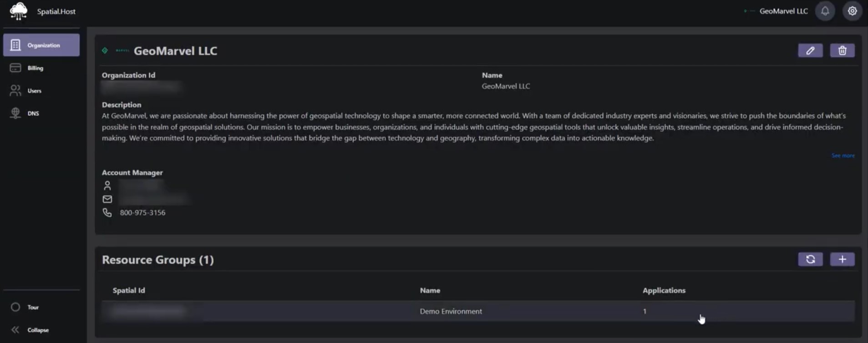Open the settings gear
This screenshot has height=343, width=868.
pyautogui.click(x=852, y=11)
